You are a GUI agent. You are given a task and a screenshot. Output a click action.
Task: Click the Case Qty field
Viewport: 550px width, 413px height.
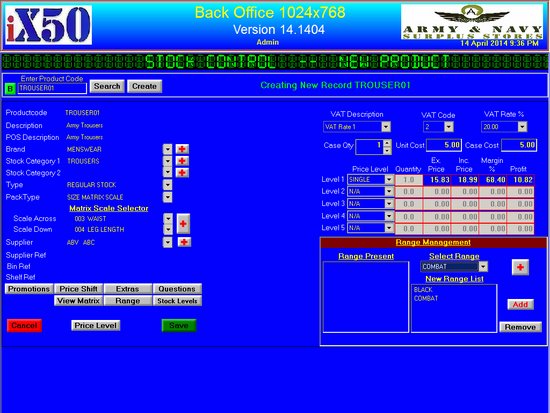tap(369, 147)
